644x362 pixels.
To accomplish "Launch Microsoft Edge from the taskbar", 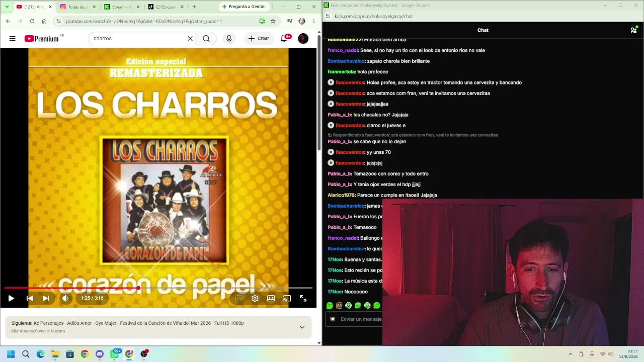I will tap(40, 354).
